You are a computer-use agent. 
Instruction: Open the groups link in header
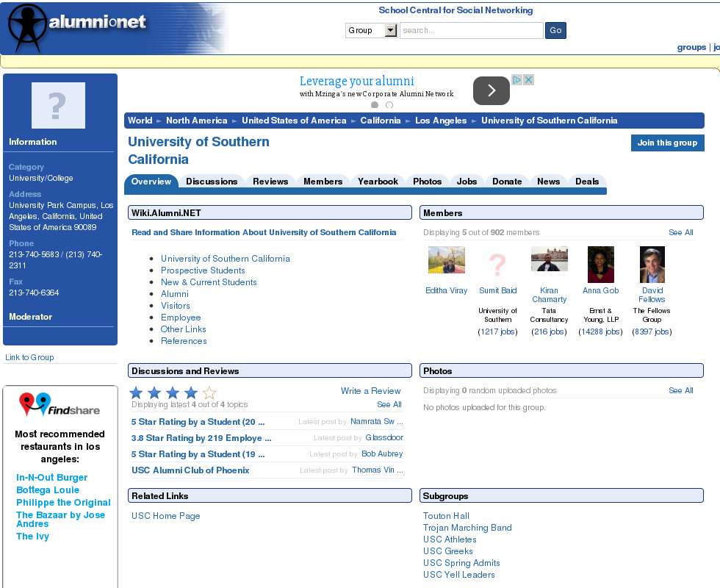point(691,47)
